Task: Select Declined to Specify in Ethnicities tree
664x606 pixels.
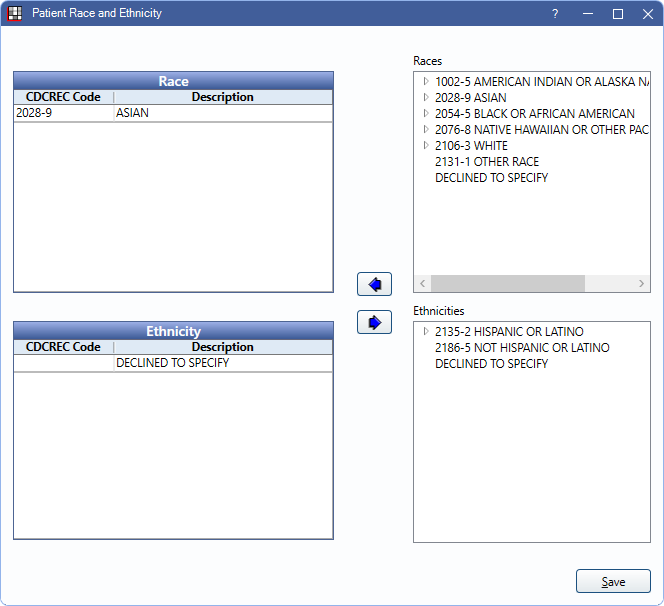Action: click(491, 364)
